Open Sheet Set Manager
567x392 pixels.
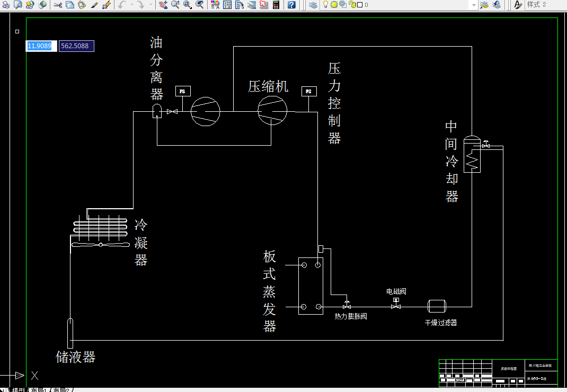click(252, 5)
